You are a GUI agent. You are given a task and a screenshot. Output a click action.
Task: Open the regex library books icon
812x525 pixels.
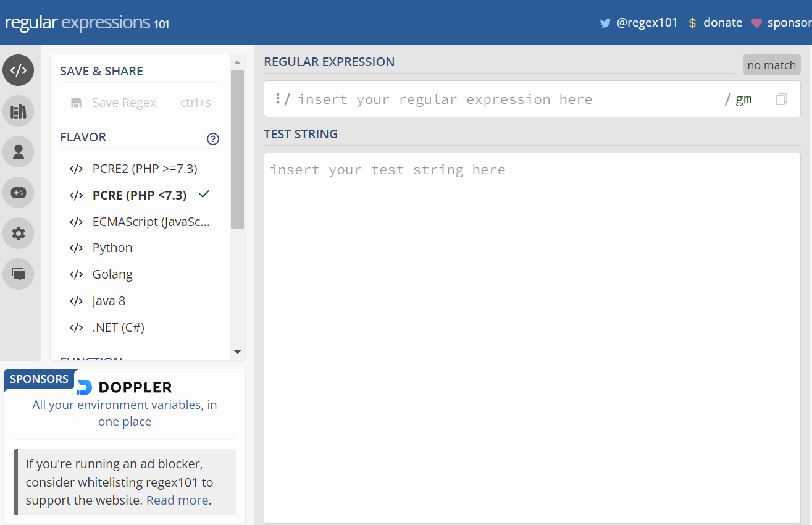coord(19,111)
